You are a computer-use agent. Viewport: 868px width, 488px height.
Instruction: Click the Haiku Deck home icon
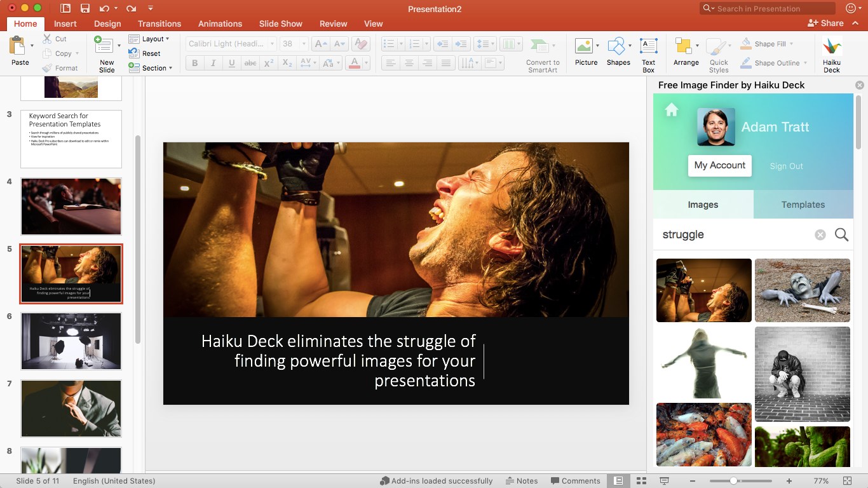tap(671, 111)
